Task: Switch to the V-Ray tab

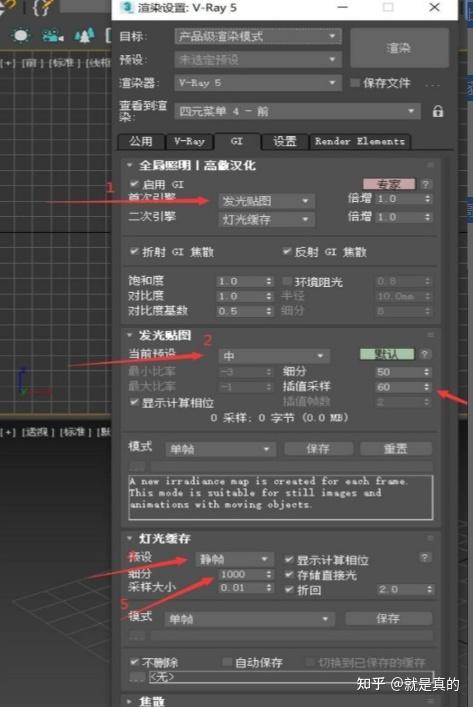Action: point(190,142)
